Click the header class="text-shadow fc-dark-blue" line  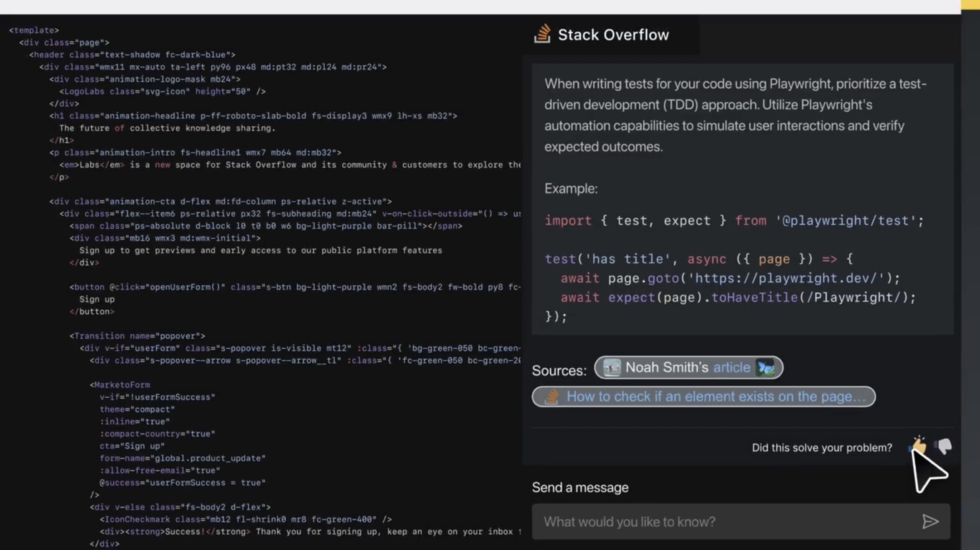(x=132, y=55)
